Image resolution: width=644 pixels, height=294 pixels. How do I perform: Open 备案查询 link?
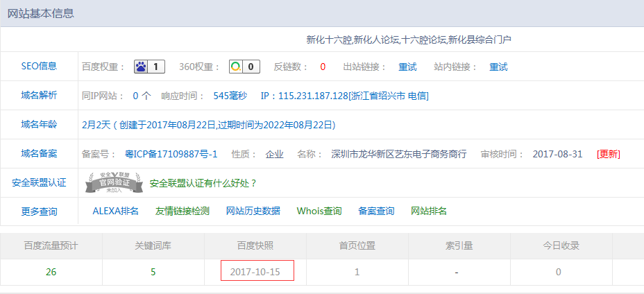376,211
